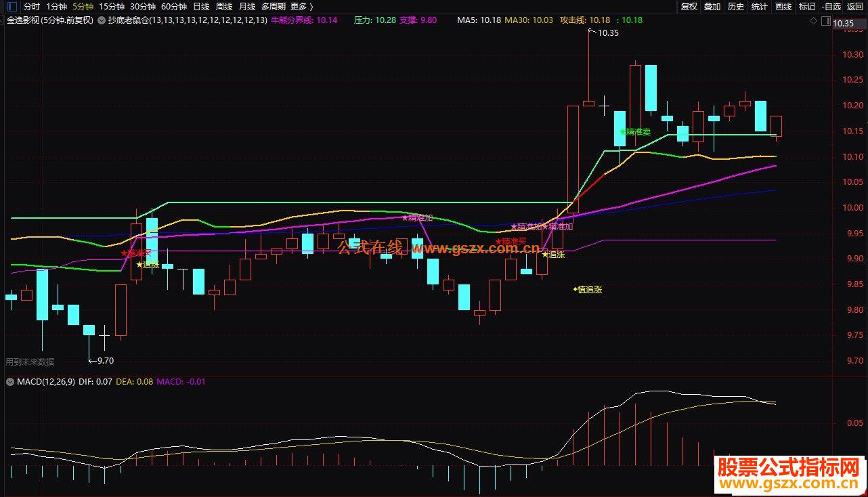Screen dimensions: 868x497
Task: Expand the 更多 periods dropdown
Action: (x=301, y=7)
